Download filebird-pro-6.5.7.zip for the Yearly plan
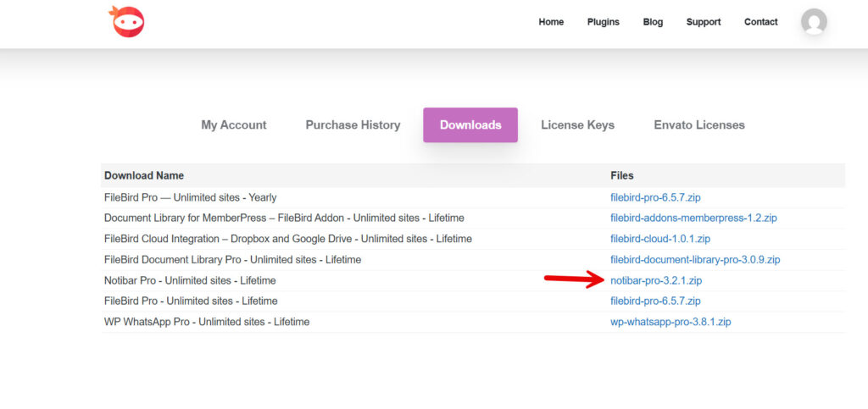This screenshot has width=868, height=409. (655, 197)
